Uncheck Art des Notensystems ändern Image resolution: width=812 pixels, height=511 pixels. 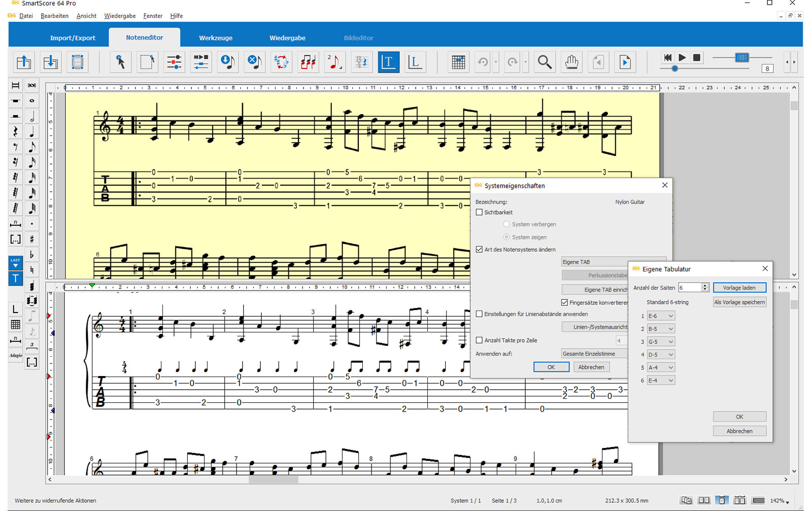[479, 250]
